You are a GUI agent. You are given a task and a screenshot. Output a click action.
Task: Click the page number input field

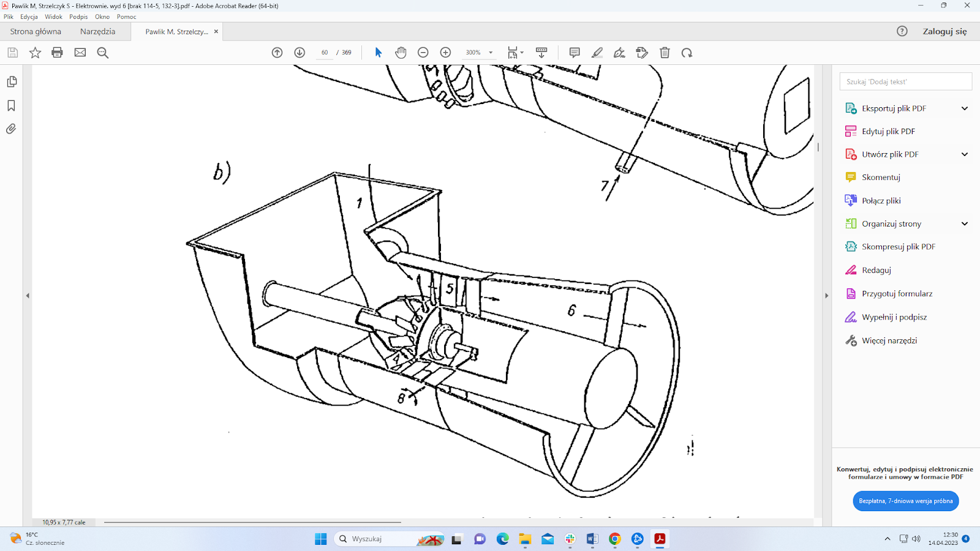pyautogui.click(x=325, y=53)
